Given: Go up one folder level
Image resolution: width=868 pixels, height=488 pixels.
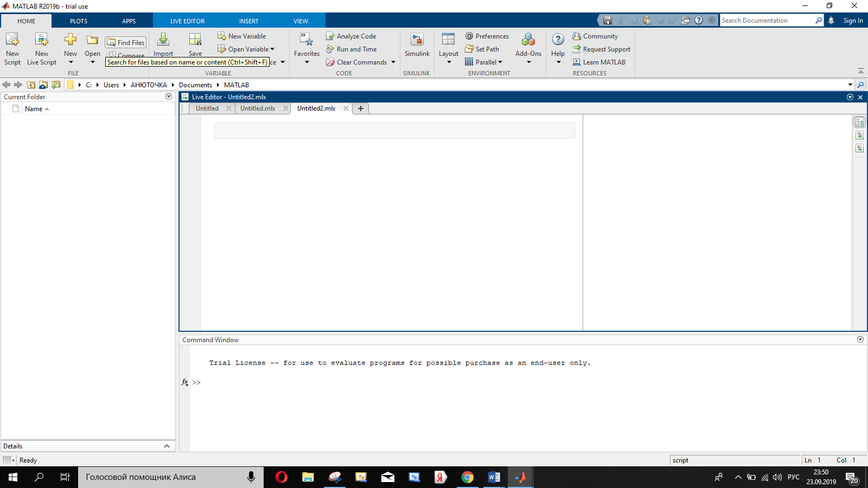Looking at the screenshot, I should [31, 85].
